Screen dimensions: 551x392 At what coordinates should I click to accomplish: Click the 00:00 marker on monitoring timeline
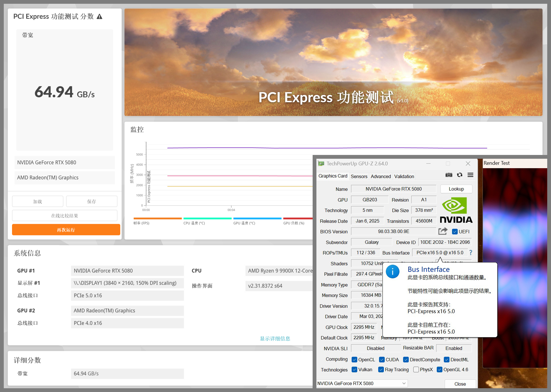click(x=146, y=210)
